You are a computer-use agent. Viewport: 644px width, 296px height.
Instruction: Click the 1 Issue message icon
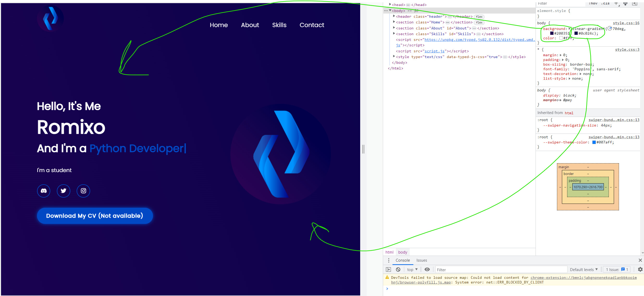point(623,269)
